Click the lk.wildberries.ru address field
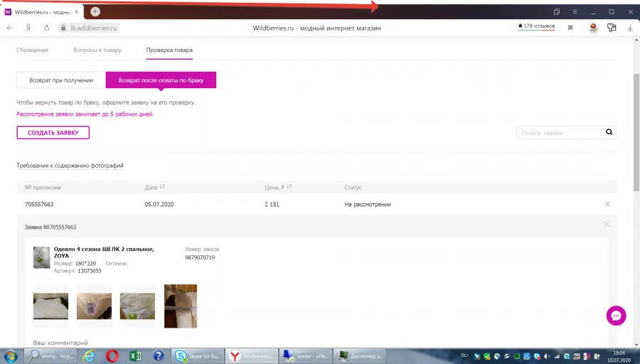Image resolution: width=640 pixels, height=364 pixels. (x=94, y=28)
